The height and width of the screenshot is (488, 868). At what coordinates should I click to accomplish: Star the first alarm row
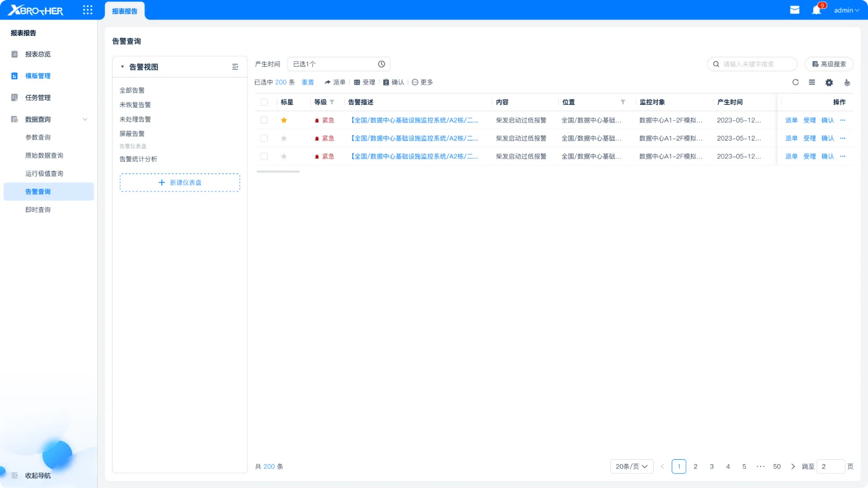click(284, 121)
